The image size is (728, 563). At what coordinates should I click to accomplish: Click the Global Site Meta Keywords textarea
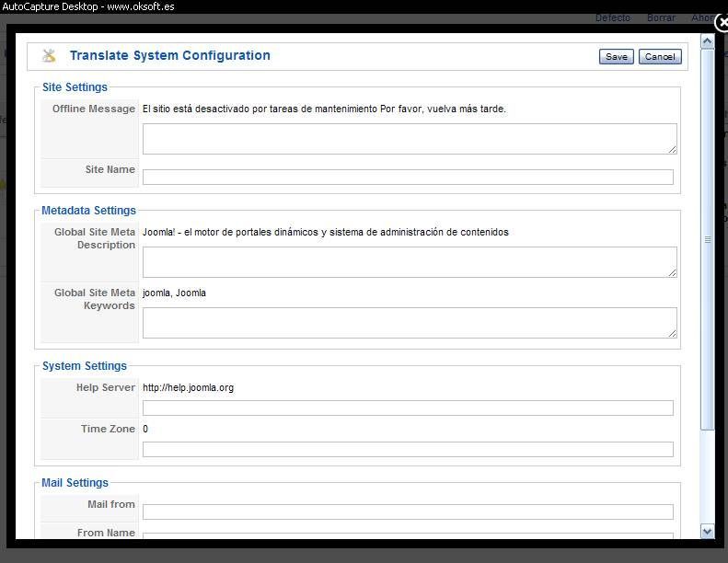(x=410, y=323)
